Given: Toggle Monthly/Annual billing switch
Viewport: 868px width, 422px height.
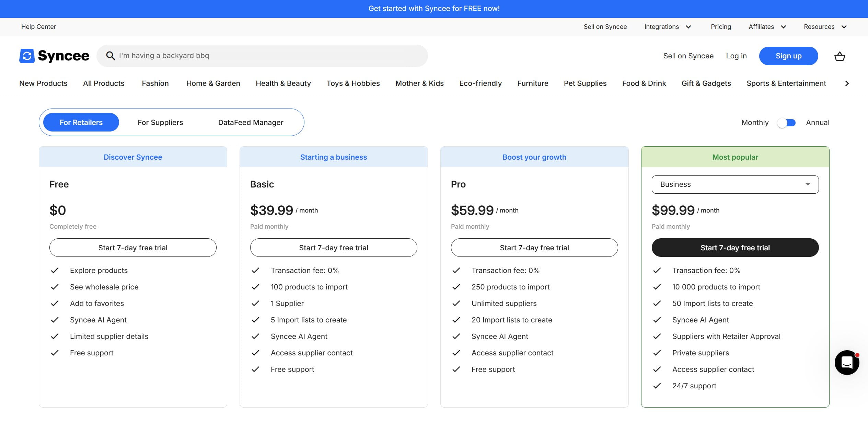Looking at the screenshot, I should [x=786, y=123].
